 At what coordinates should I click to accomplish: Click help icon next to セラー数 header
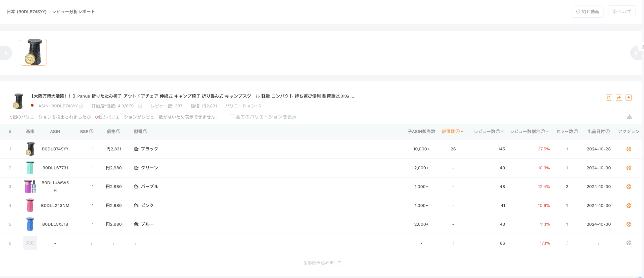576,131
